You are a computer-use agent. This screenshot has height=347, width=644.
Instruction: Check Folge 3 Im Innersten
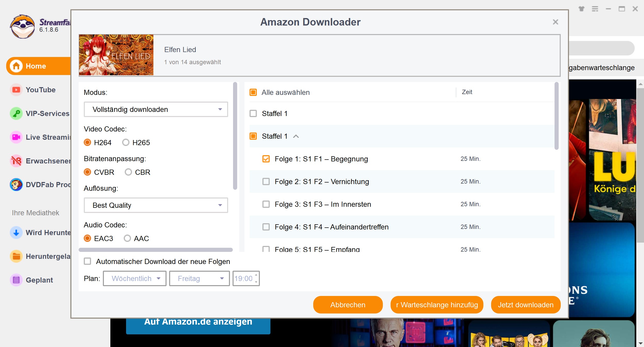[x=266, y=204]
